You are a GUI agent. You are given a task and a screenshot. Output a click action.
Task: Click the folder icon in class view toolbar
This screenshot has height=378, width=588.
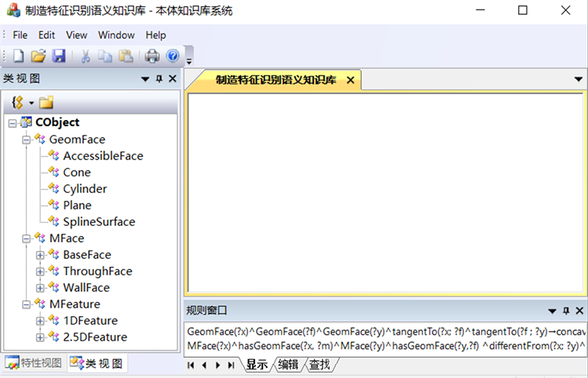click(x=46, y=103)
